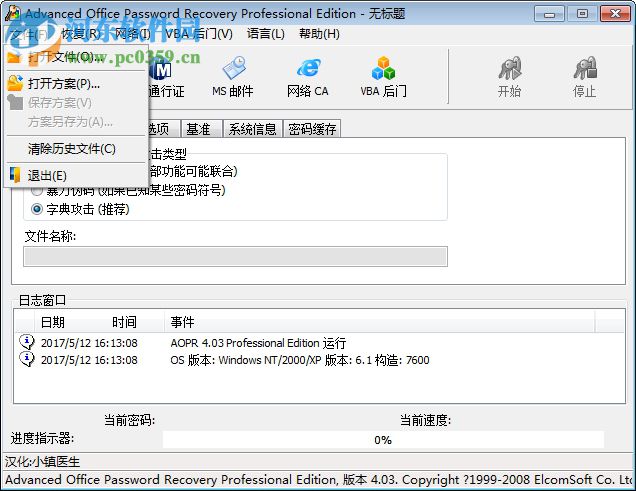The image size is (636, 491).
Task: Open the 语言(L) menu
Action: (x=266, y=34)
